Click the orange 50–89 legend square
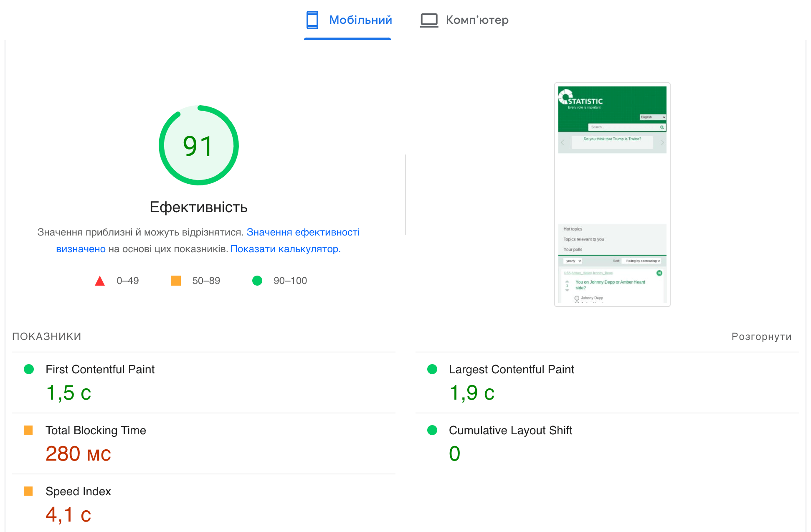 click(x=176, y=281)
